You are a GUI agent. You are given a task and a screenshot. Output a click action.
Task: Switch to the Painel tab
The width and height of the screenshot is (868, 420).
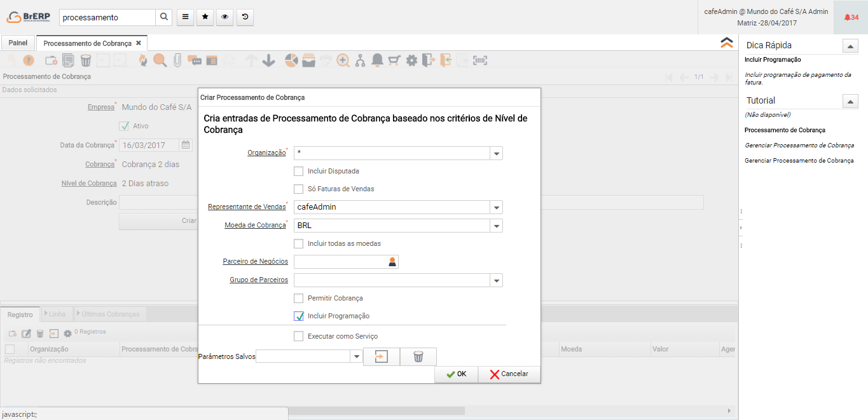click(x=18, y=43)
